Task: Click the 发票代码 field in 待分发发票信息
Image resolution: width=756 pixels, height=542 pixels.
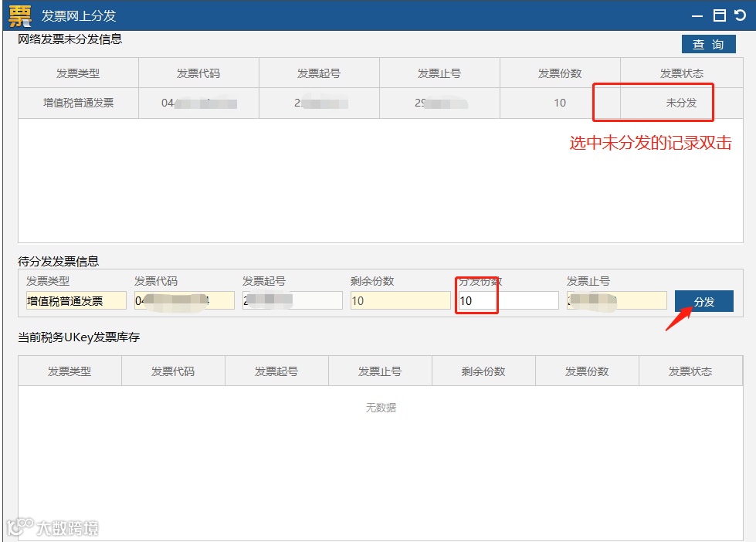Action: click(x=185, y=301)
